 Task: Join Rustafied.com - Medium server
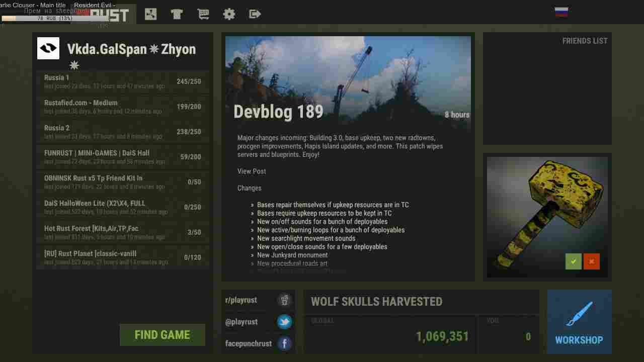[123, 107]
